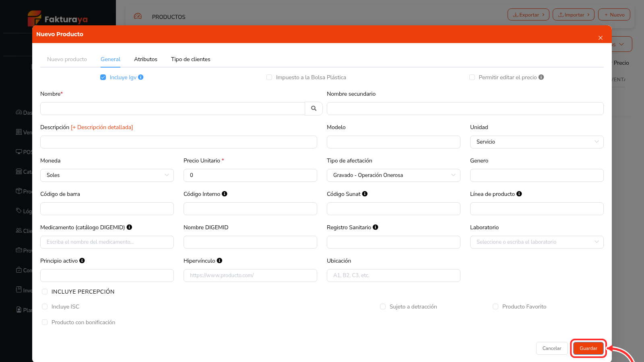
Task: Click the Fakturaya logo
Action: click(58, 19)
